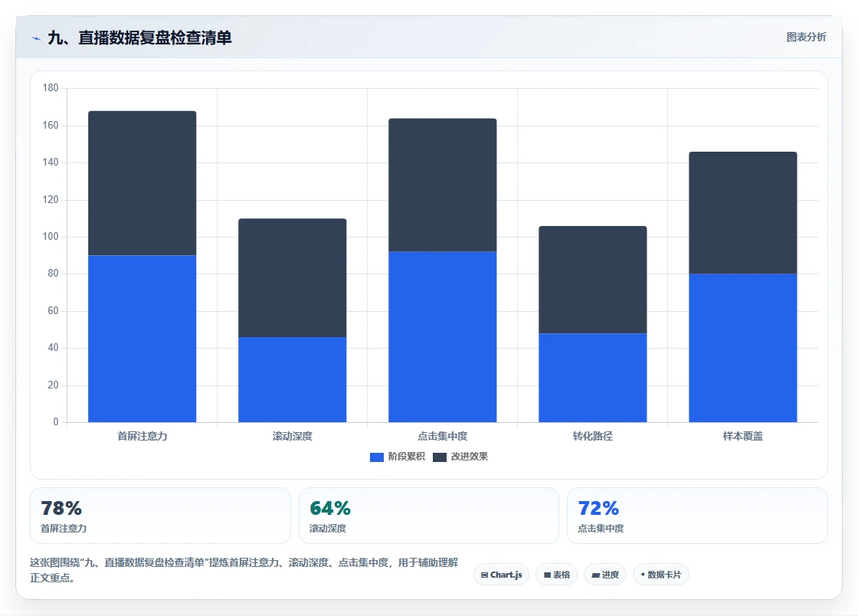Click the blue 点击集中度 bar segment
The width and height of the screenshot is (858, 616).
click(x=443, y=337)
